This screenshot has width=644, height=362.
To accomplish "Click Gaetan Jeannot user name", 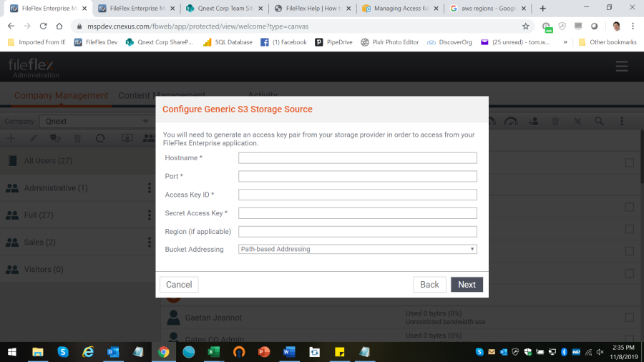I will pos(213,318).
